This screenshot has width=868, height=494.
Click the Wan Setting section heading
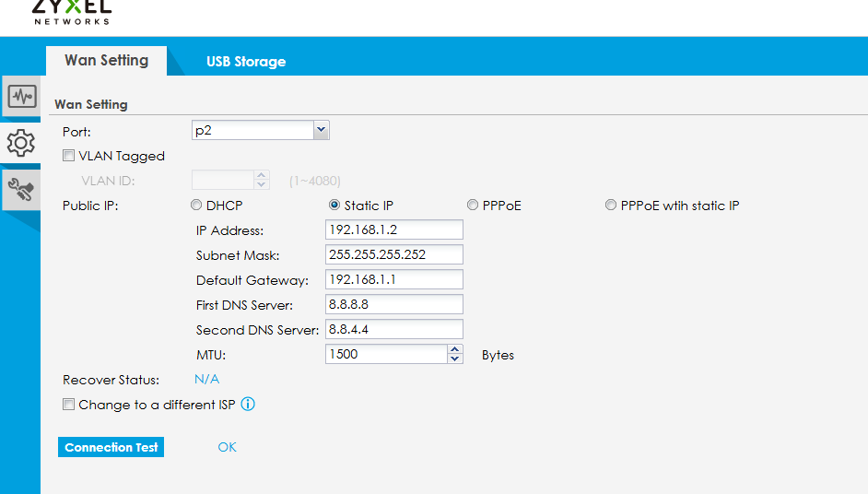[x=91, y=104]
